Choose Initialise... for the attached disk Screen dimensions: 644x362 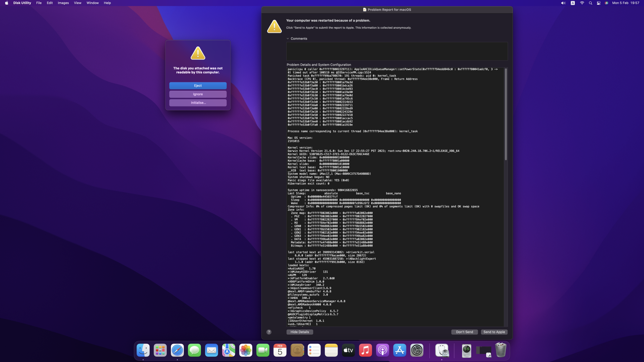click(198, 103)
